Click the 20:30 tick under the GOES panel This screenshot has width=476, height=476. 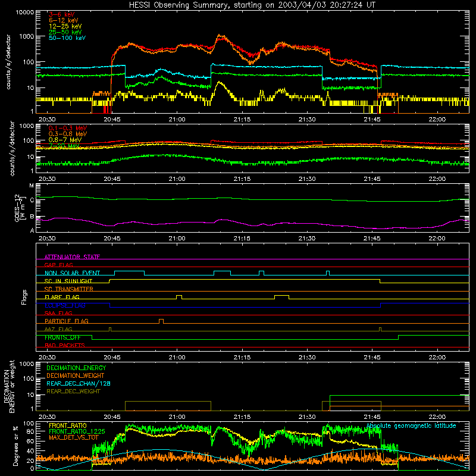click(47, 239)
